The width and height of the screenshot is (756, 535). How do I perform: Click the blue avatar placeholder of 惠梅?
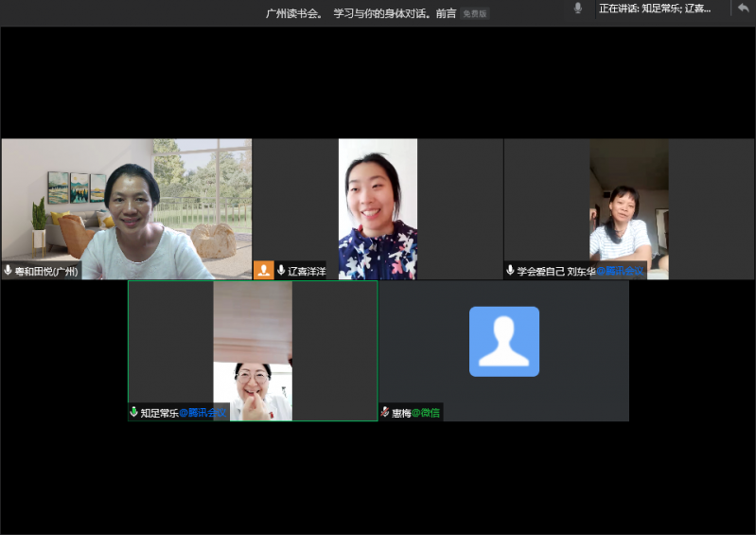coord(503,341)
